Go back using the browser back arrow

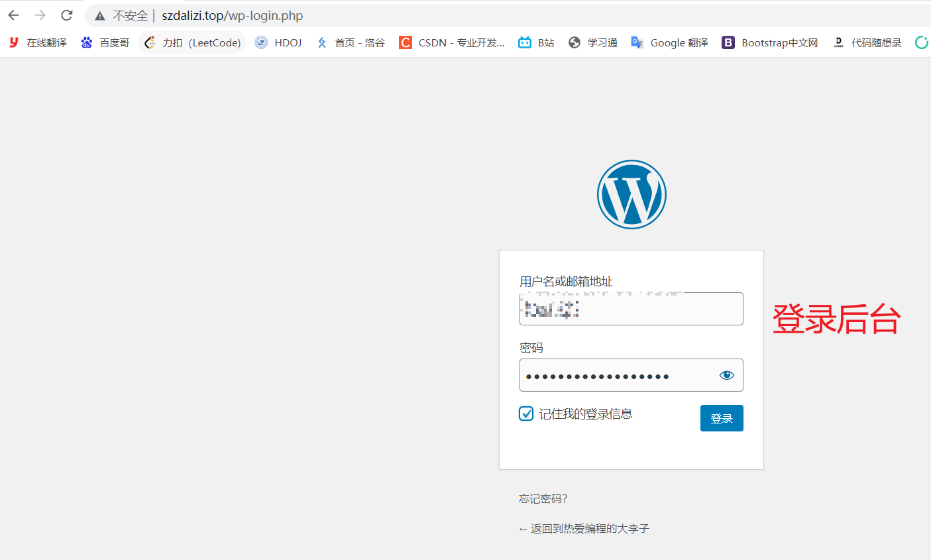(x=14, y=15)
